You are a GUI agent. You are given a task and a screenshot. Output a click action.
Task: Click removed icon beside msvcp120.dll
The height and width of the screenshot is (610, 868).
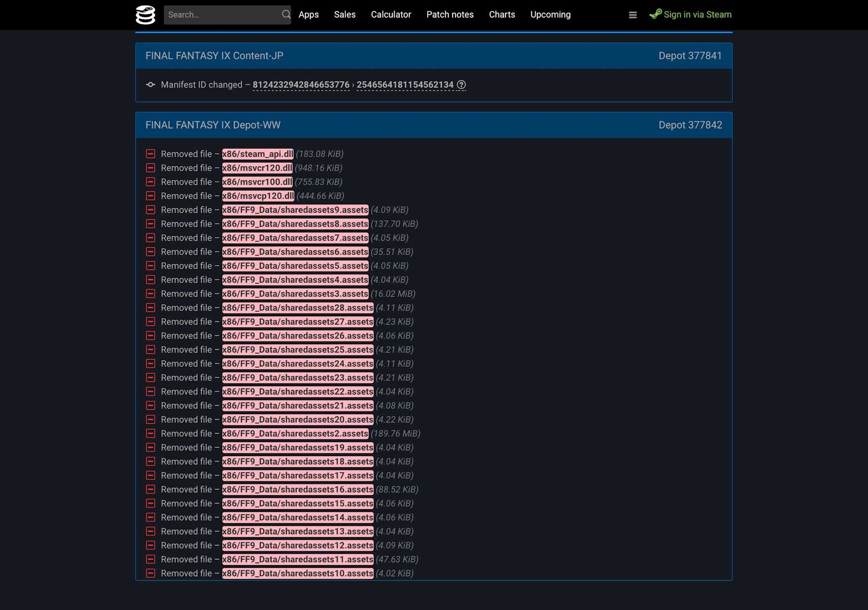150,196
